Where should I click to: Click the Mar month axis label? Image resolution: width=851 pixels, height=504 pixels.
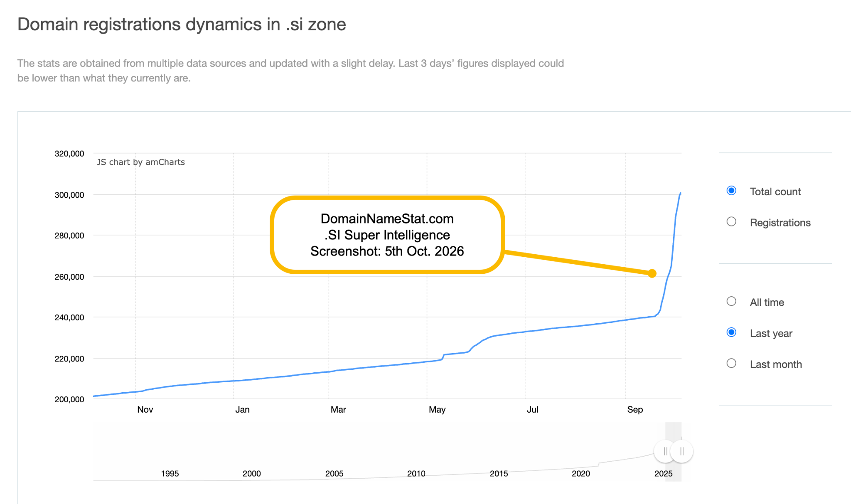(338, 409)
